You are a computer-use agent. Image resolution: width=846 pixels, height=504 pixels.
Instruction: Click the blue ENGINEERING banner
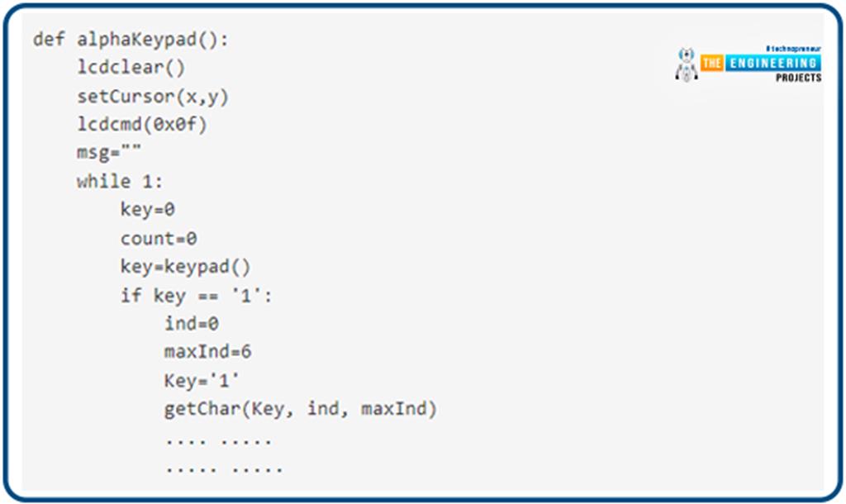point(773,63)
